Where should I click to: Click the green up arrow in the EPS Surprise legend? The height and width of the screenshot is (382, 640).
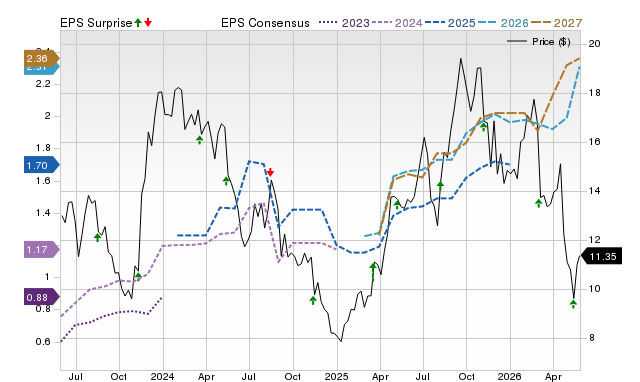[x=138, y=23]
